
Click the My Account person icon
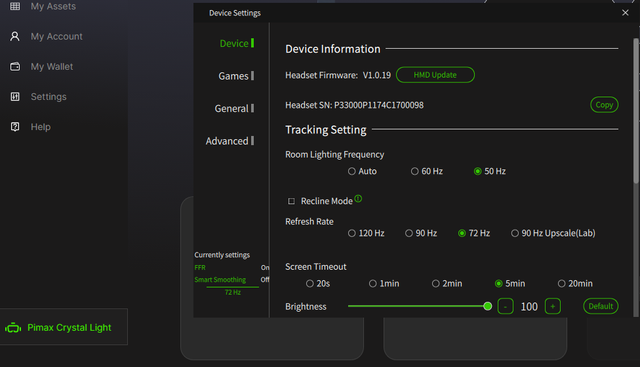click(x=15, y=36)
